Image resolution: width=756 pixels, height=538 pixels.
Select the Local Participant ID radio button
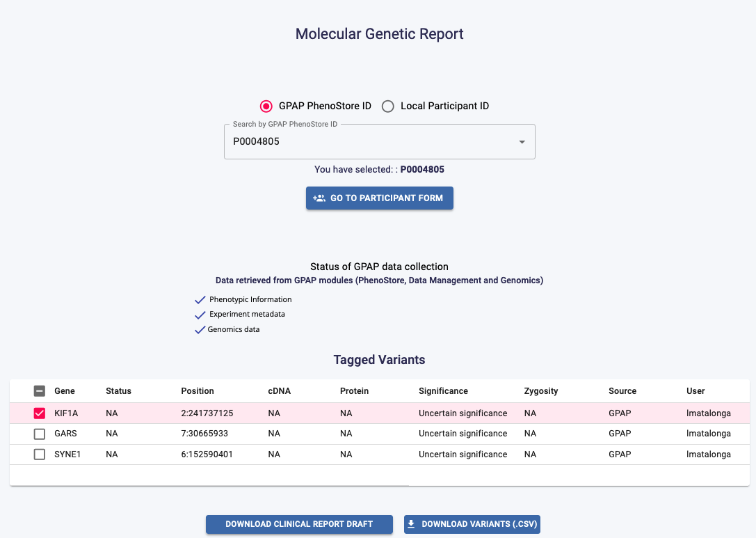click(387, 106)
